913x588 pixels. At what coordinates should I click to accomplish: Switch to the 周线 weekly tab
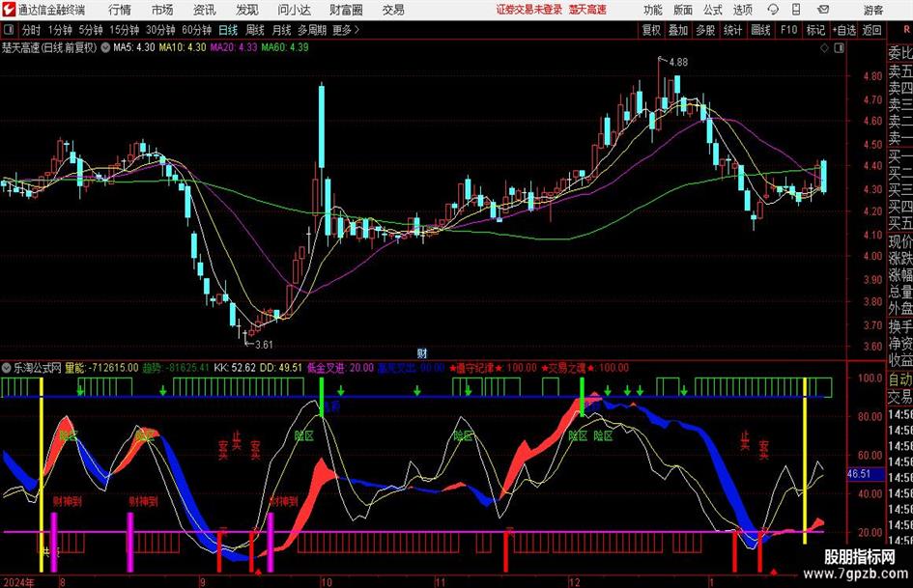pyautogui.click(x=254, y=30)
